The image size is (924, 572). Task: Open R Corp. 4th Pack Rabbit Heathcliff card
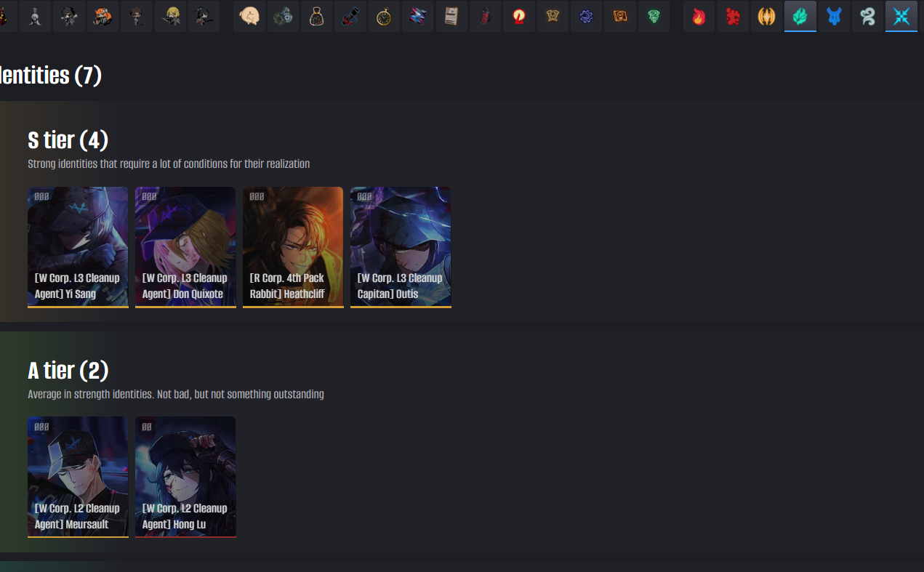(x=293, y=247)
